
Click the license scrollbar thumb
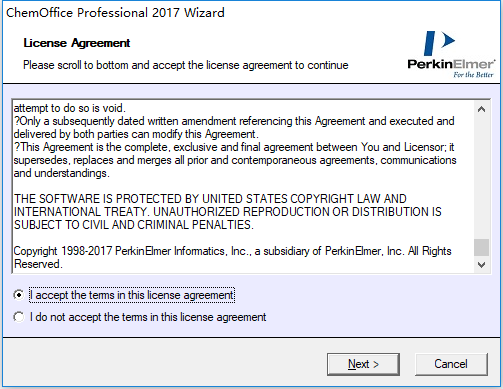[481, 248]
